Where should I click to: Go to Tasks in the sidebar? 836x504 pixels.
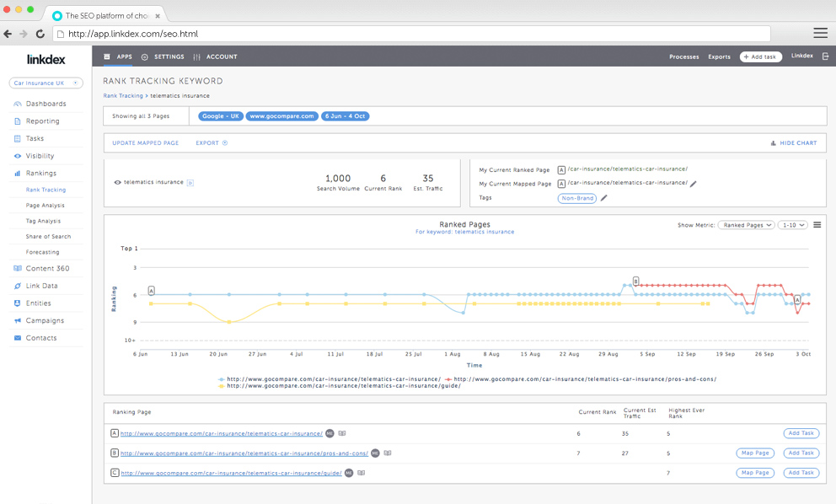coord(35,138)
